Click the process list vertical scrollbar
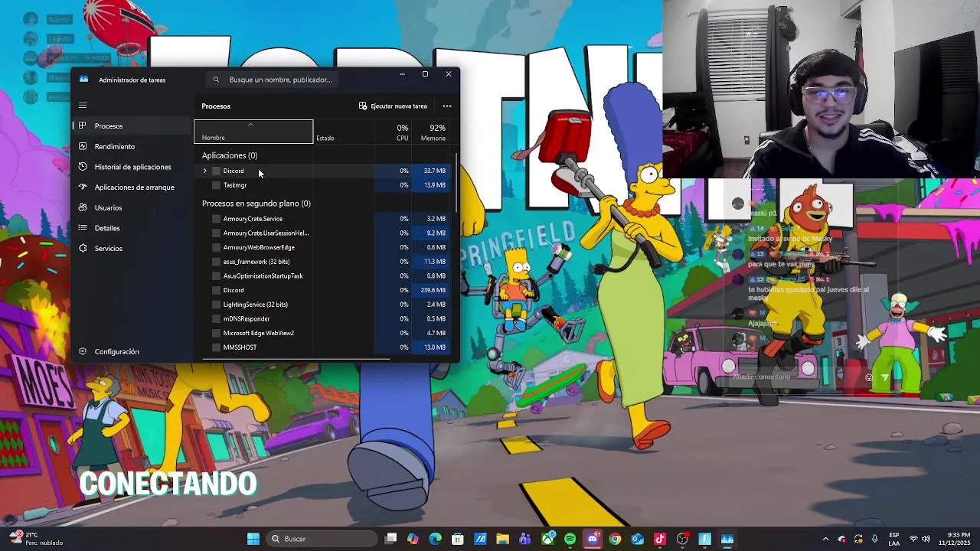This screenshot has height=551, width=980. tap(456, 184)
